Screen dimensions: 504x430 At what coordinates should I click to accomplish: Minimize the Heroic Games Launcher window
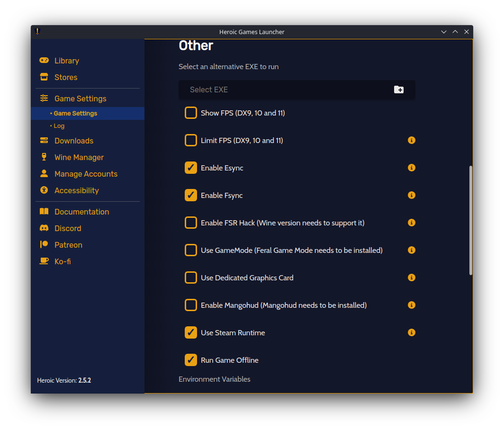444,32
